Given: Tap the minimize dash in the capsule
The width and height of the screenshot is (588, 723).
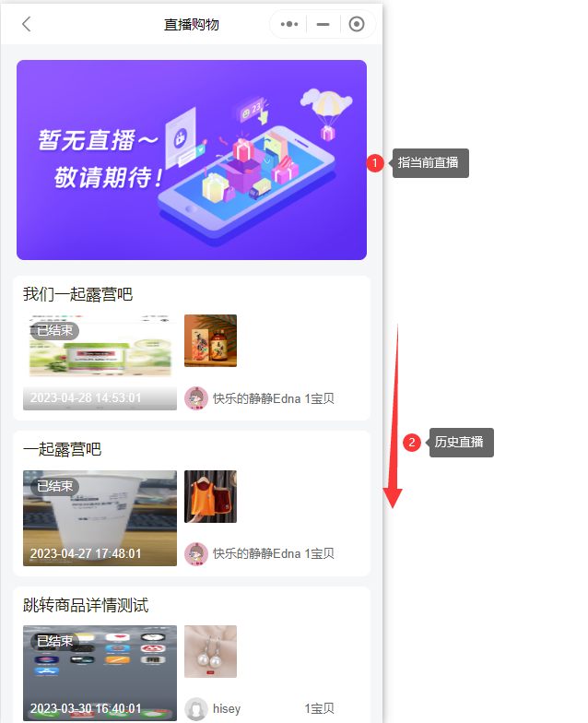Looking at the screenshot, I should 323,24.
